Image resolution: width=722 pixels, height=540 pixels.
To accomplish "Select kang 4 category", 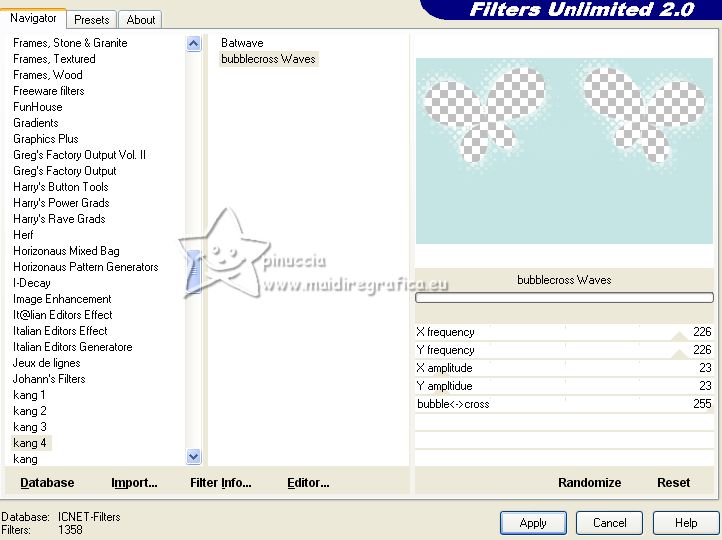I will 30,443.
